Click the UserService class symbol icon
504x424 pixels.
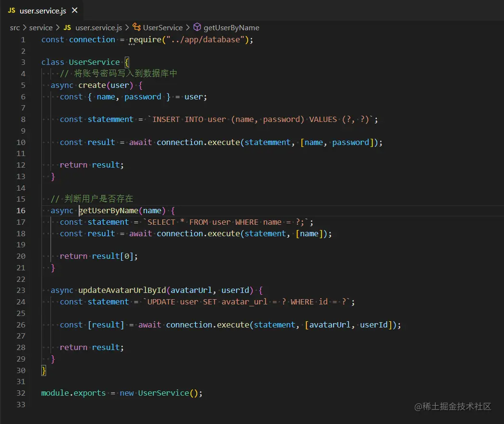click(137, 27)
